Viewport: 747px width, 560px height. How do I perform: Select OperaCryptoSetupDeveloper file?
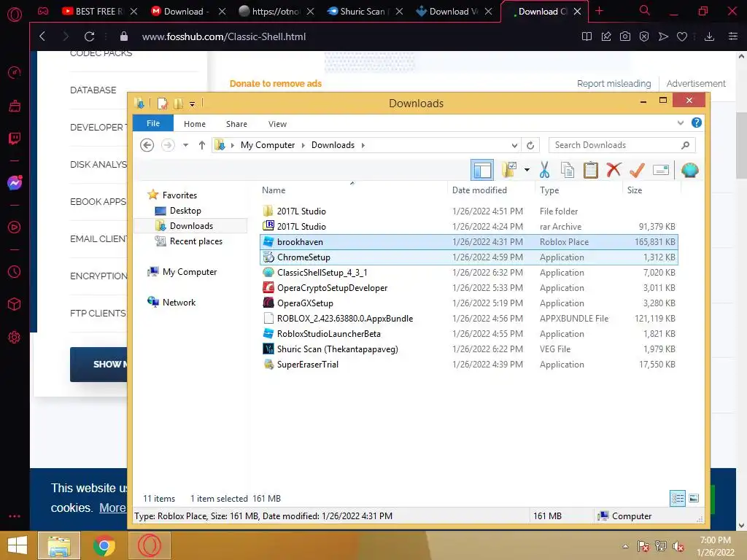(469, 287)
